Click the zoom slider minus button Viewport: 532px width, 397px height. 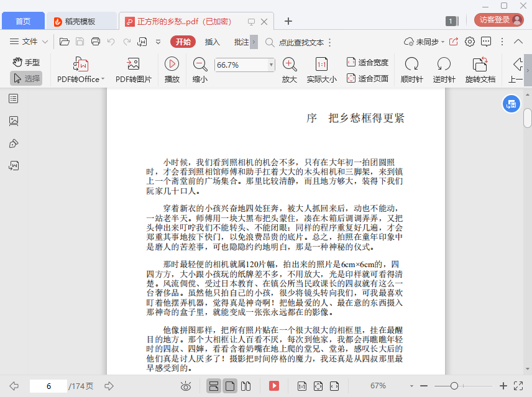point(423,386)
